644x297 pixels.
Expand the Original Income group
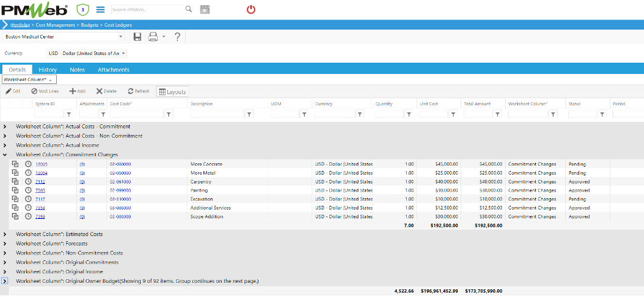(x=5, y=272)
